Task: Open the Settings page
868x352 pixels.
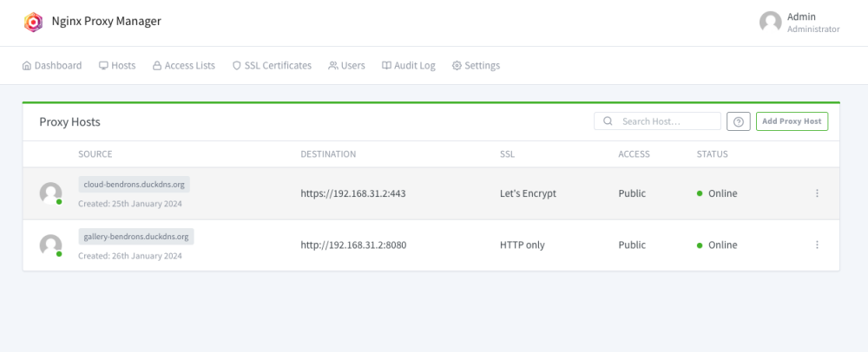Action: point(476,65)
